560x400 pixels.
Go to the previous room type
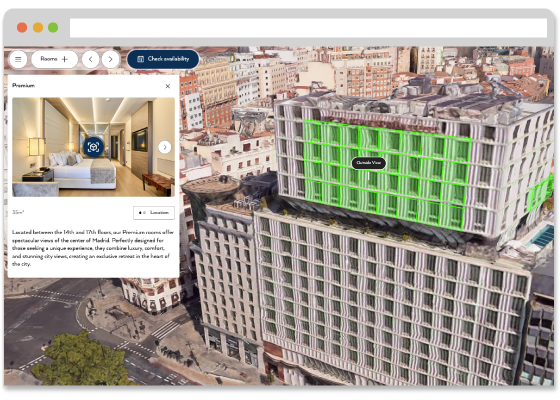(x=91, y=59)
